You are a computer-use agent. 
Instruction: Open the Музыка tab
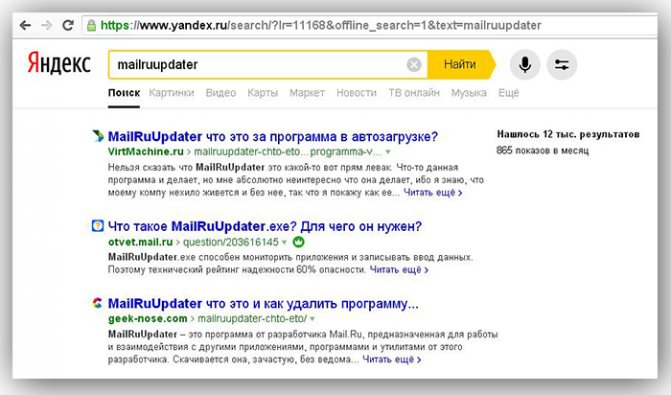click(469, 93)
